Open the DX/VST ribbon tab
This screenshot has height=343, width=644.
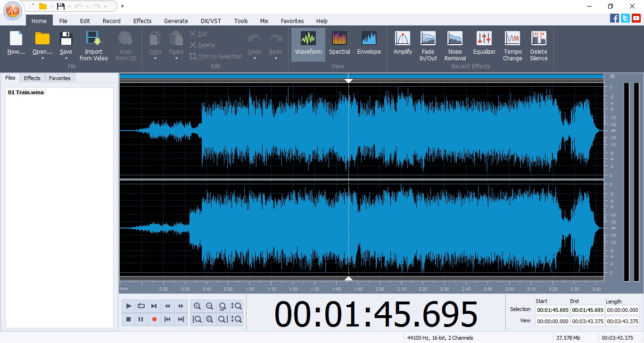211,21
